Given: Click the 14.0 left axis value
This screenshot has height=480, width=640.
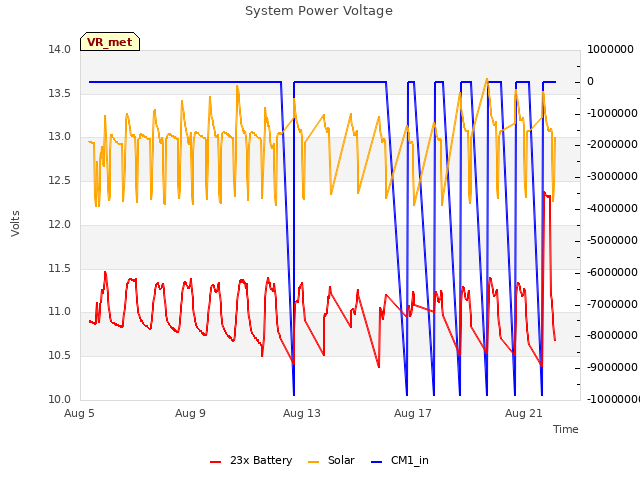Looking at the screenshot, I should click(60, 49).
